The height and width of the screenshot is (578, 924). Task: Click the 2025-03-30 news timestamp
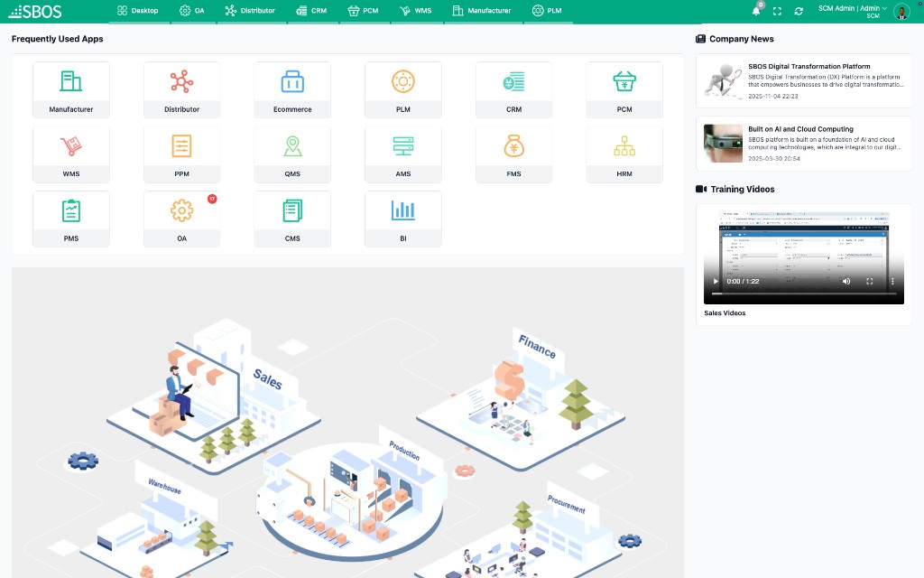pyautogui.click(x=774, y=159)
